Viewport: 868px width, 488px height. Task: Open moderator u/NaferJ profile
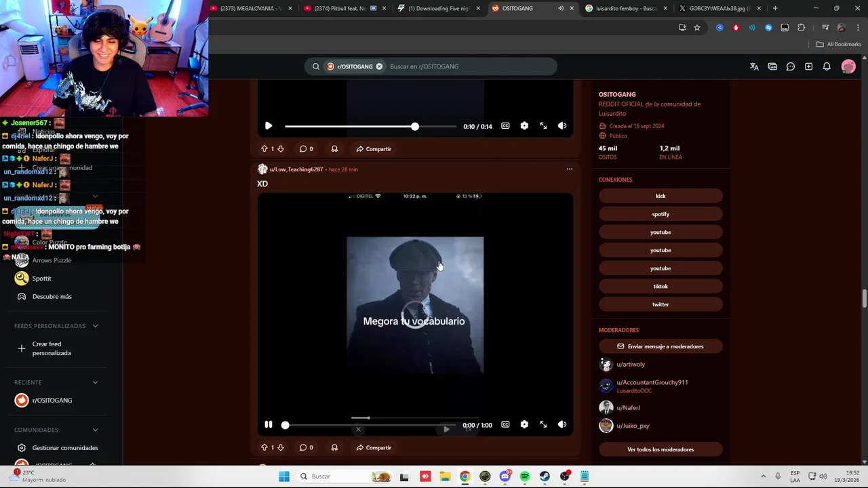[x=629, y=408]
